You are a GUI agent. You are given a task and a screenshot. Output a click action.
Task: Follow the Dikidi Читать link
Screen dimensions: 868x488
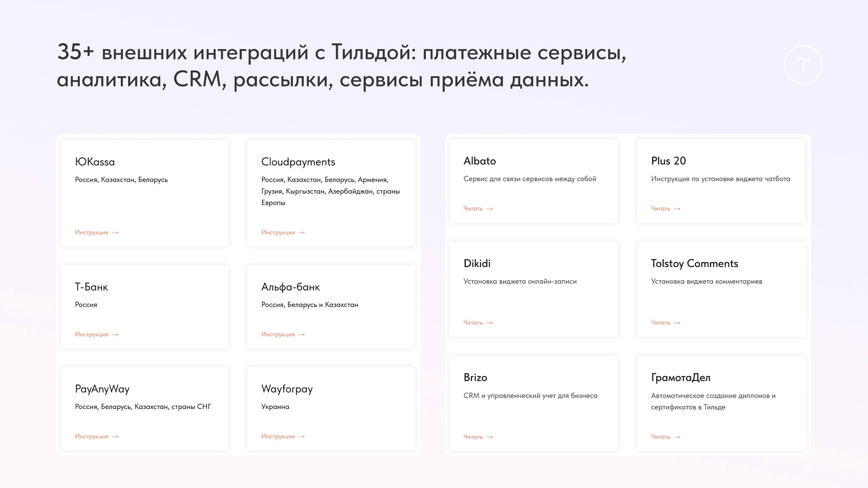coord(478,323)
